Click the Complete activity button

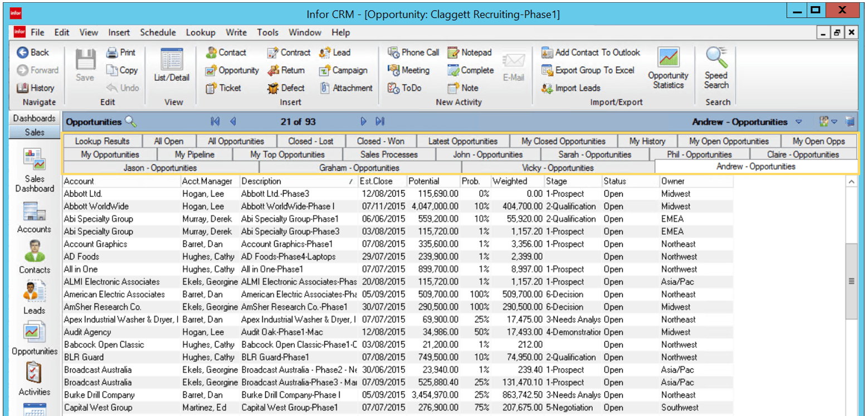coord(470,70)
